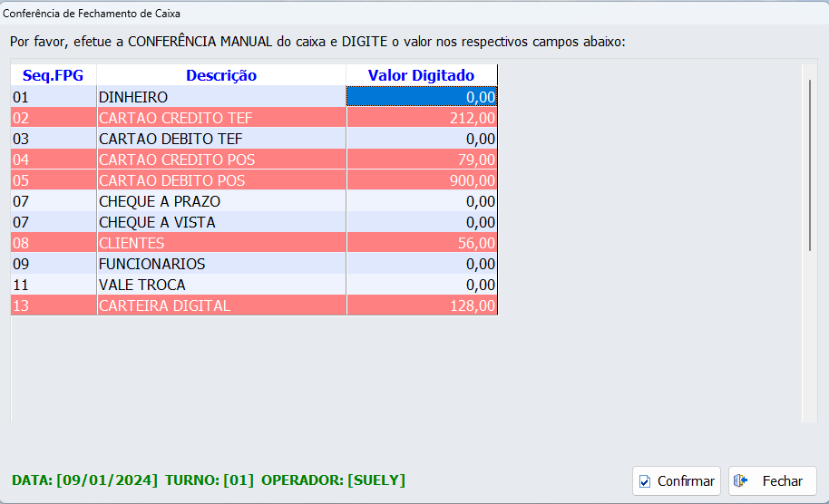Click the Confirmar button
The height and width of the screenshot is (504, 829).
(677, 481)
